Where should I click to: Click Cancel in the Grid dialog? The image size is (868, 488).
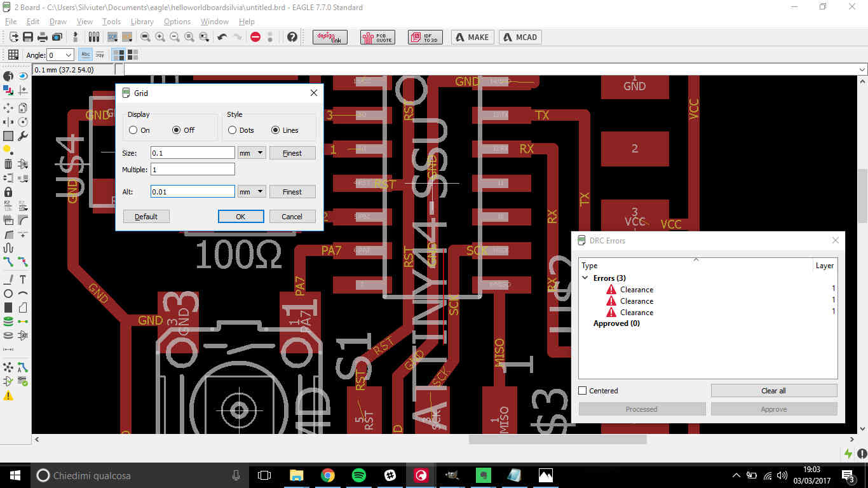(292, 217)
